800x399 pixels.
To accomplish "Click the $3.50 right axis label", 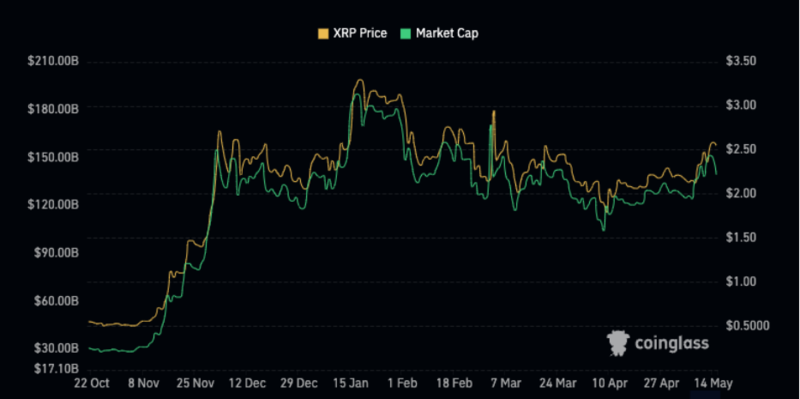I will [x=741, y=61].
